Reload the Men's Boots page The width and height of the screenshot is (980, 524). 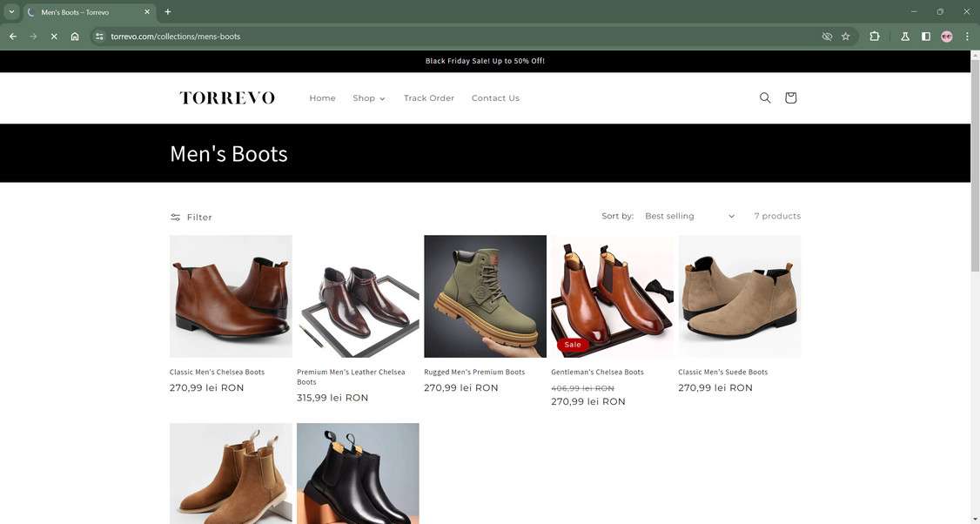[54, 36]
